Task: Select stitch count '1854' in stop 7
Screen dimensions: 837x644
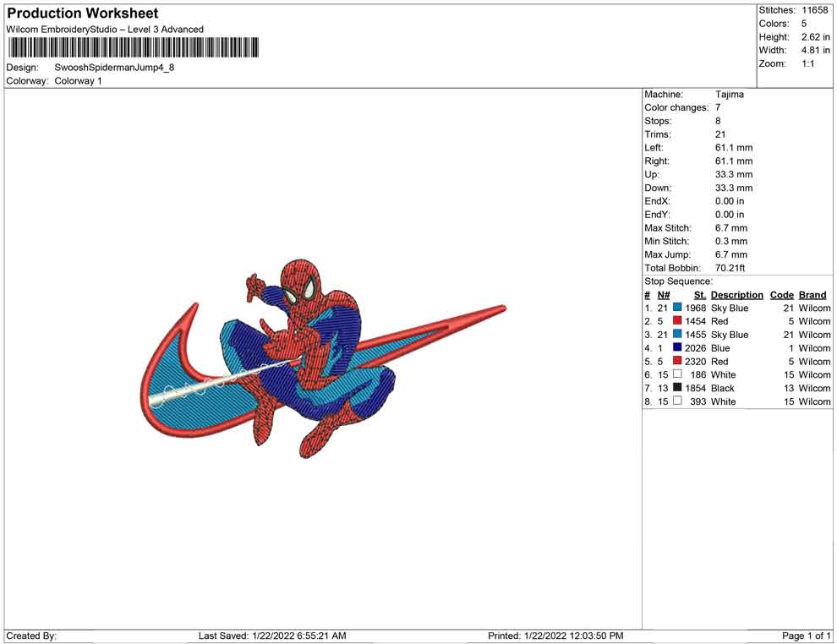Action: tap(696, 388)
